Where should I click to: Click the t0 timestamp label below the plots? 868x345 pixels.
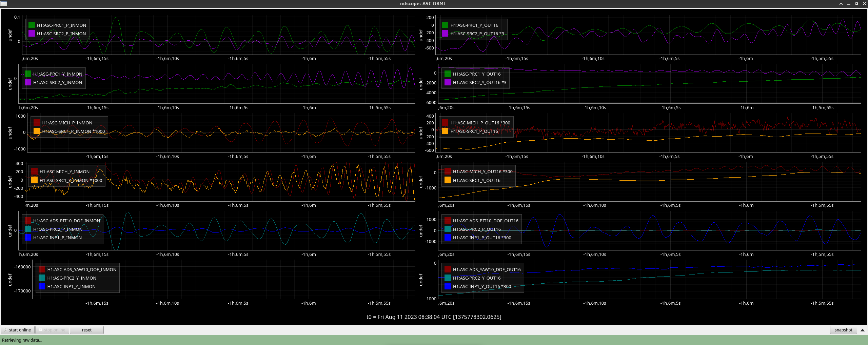tap(434, 317)
